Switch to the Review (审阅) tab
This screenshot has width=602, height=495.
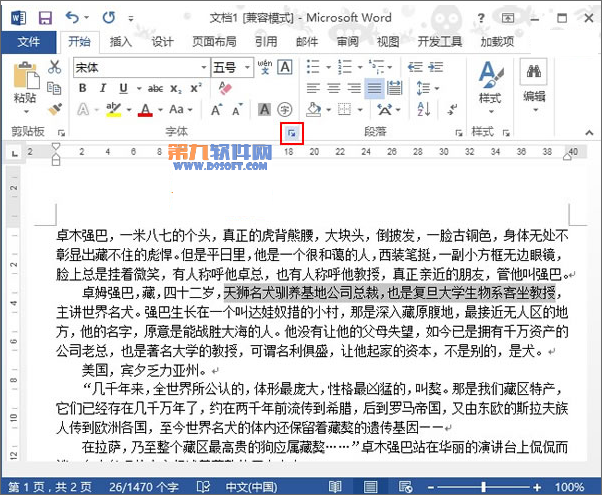tap(347, 41)
